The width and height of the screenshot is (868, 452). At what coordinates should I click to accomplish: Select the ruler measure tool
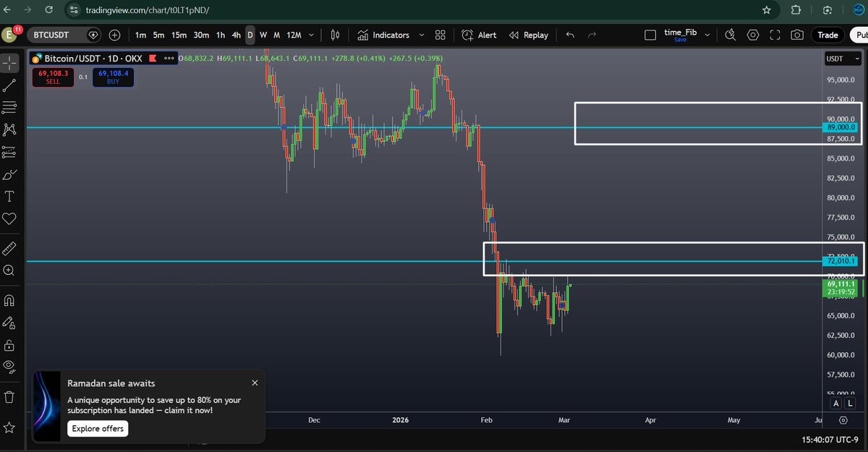(10, 249)
